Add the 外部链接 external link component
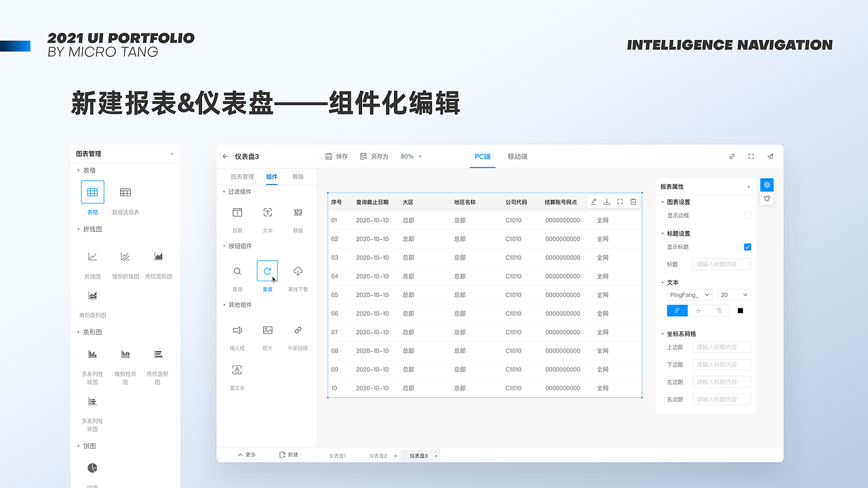The height and width of the screenshot is (488, 868). pos(298,331)
